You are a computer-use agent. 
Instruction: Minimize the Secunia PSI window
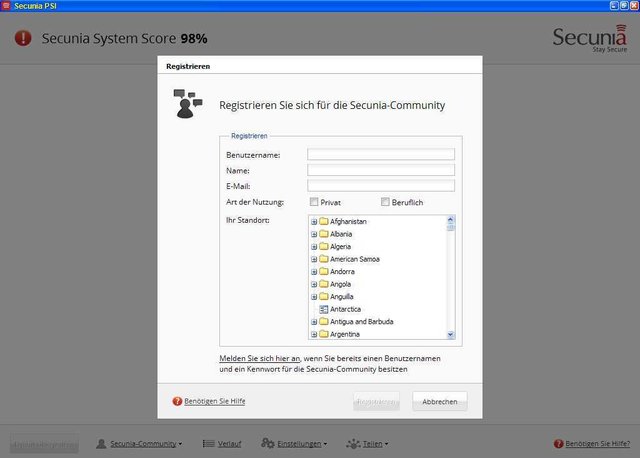click(x=614, y=6)
